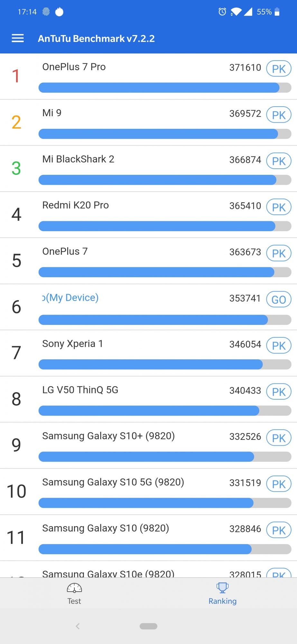Tap the Wi-Fi signal status icon
297x644 pixels.
coord(236,12)
